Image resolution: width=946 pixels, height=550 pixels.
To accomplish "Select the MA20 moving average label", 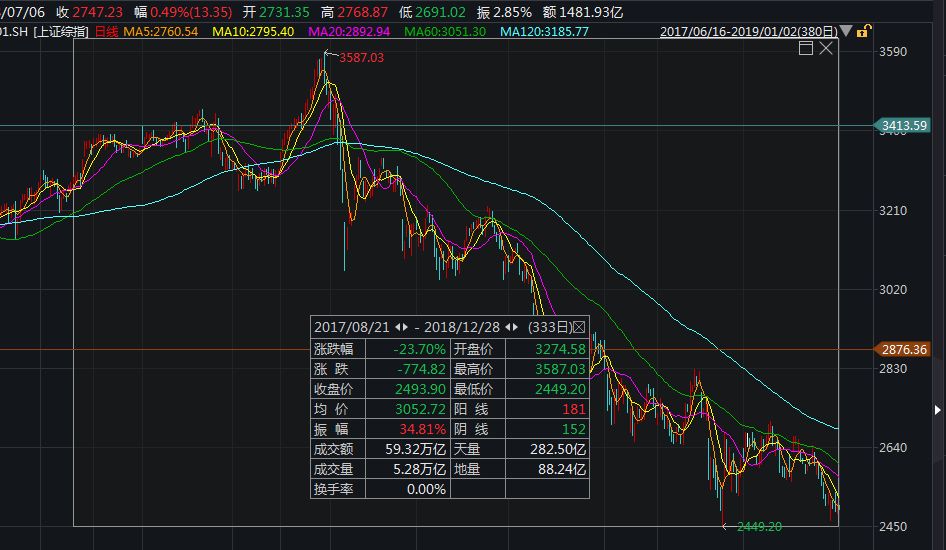I will (x=348, y=32).
